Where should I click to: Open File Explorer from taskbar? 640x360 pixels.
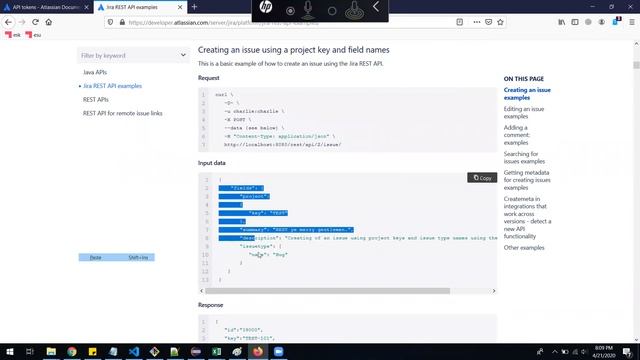tap(51, 351)
